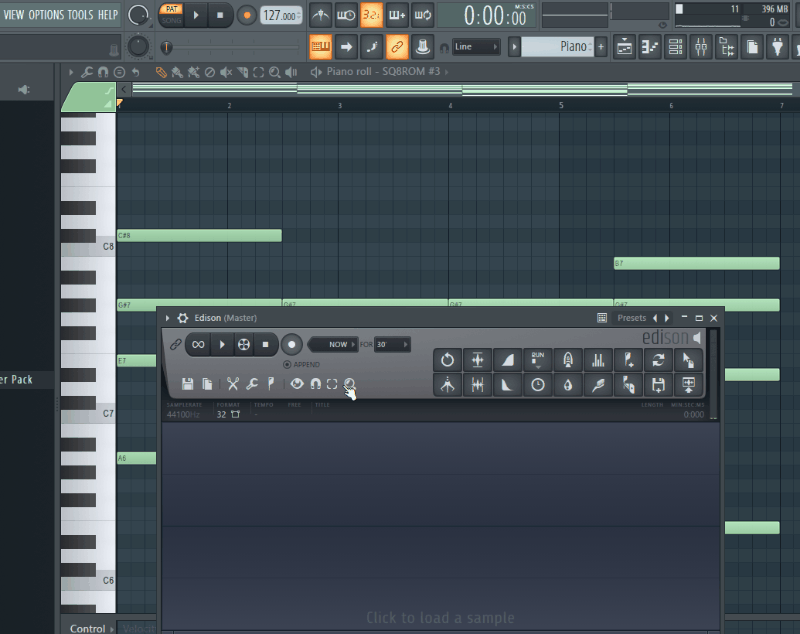Select the Delete tool in piano roll

pyautogui.click(x=210, y=72)
